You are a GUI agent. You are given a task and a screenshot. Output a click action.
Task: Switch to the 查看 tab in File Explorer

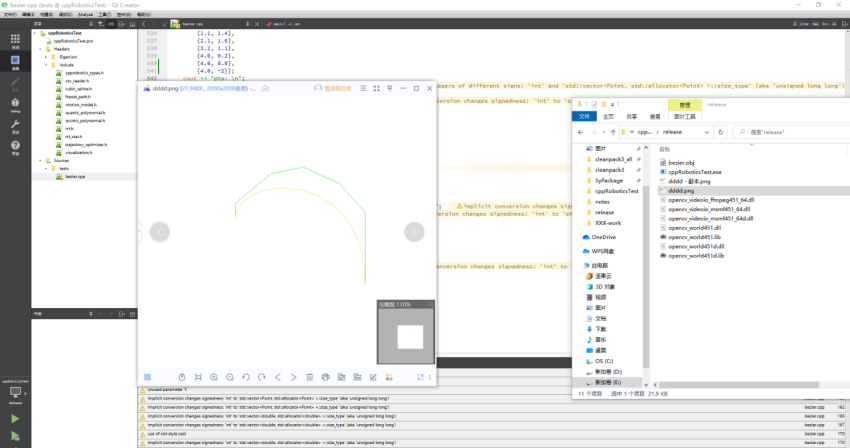(654, 116)
